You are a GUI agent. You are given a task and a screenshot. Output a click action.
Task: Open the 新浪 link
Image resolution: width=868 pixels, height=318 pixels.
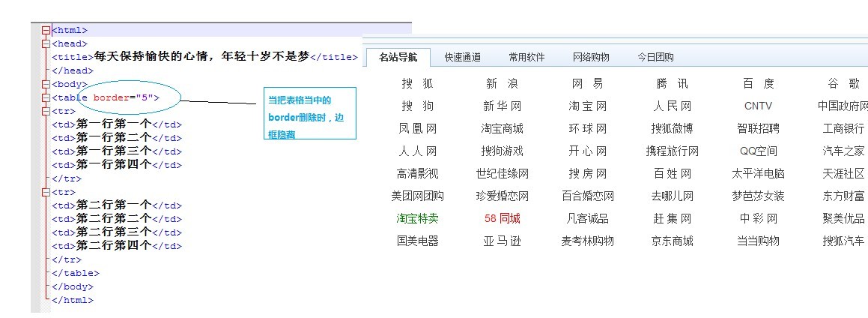[x=502, y=84]
